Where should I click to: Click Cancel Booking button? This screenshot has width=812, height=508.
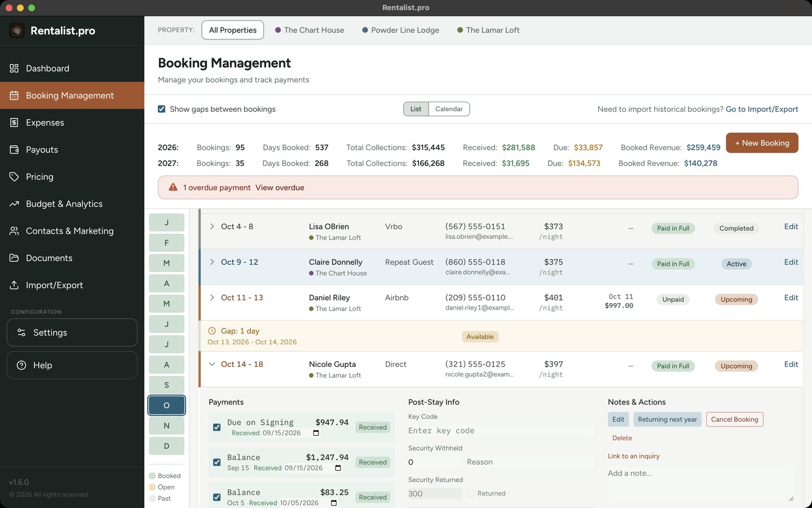735,419
